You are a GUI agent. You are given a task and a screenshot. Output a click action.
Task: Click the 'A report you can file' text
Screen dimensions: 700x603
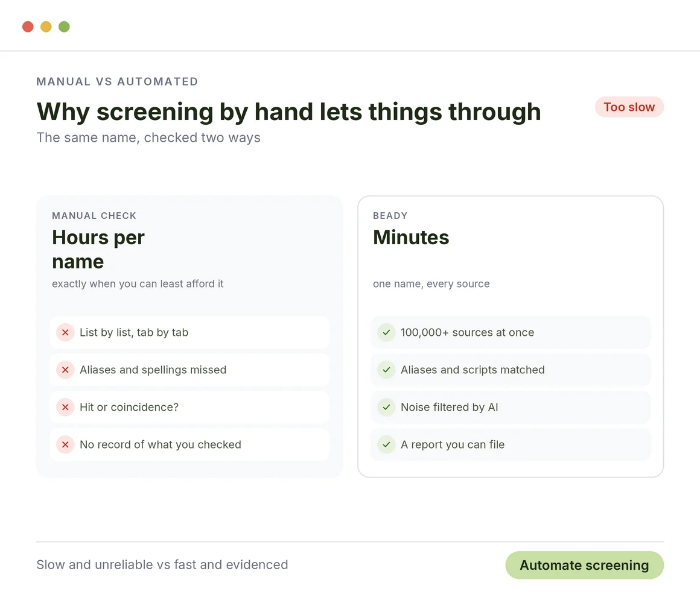453,444
